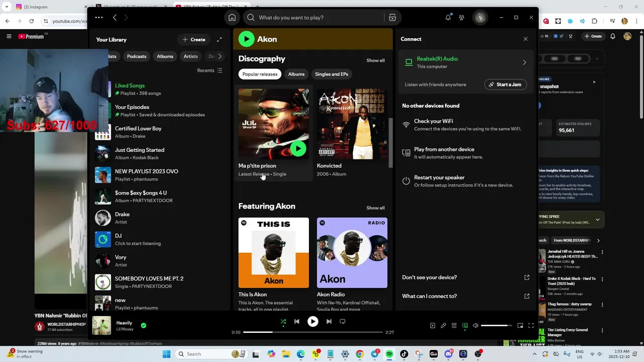
Task: Open Heavily album art in player bar
Action: 102,325
